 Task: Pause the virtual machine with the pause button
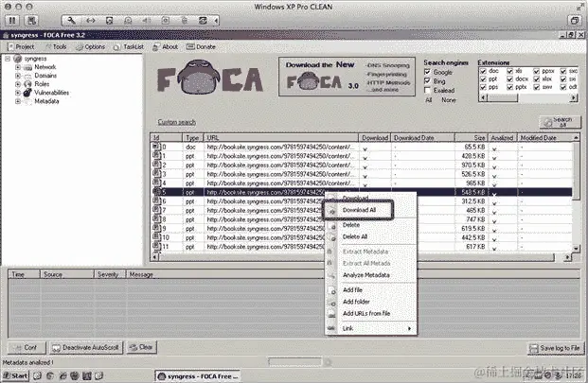click(x=12, y=21)
